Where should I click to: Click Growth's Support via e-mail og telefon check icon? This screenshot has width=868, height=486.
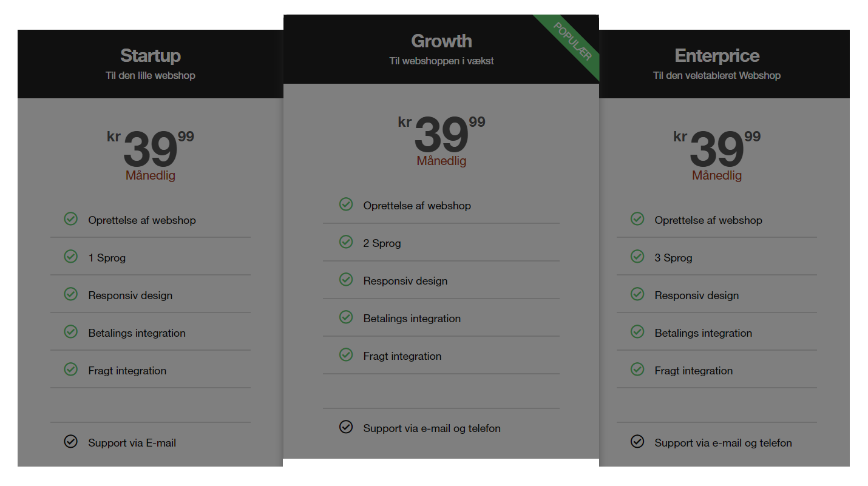346,427
